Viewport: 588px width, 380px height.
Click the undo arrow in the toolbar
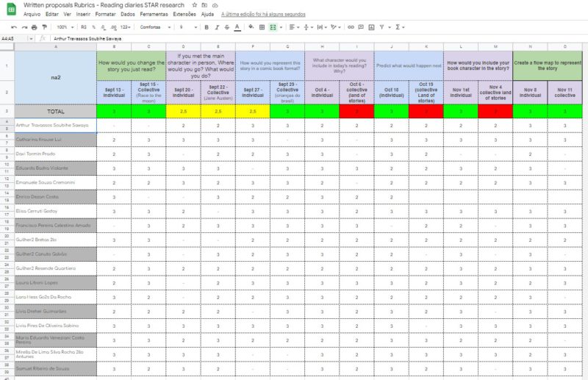pyautogui.click(x=13, y=27)
